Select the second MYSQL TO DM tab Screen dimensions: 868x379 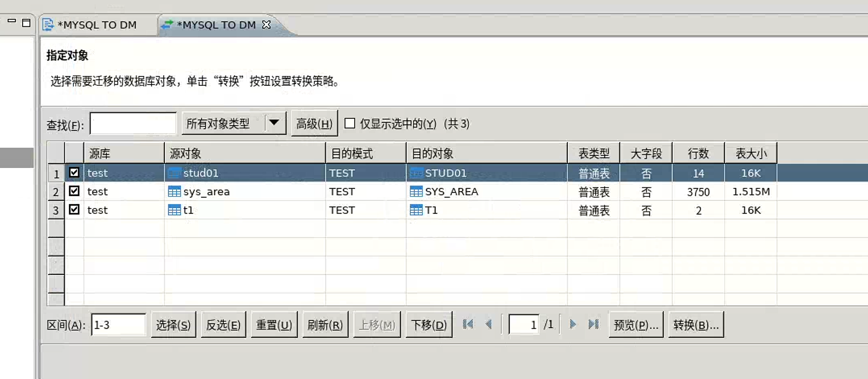(217, 25)
